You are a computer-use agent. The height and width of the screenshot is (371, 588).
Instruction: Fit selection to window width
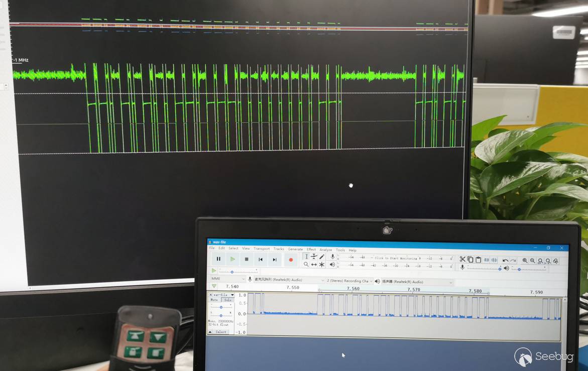(x=540, y=261)
